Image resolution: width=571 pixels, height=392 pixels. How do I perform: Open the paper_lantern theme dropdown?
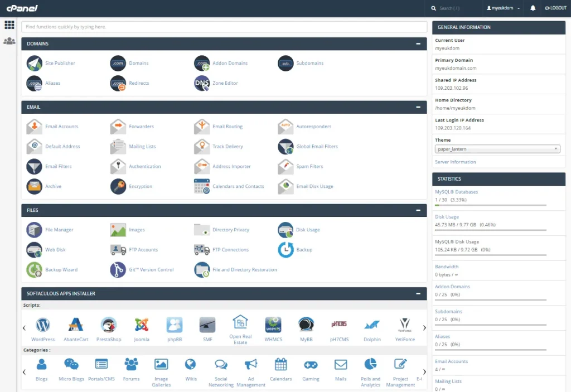(497, 149)
